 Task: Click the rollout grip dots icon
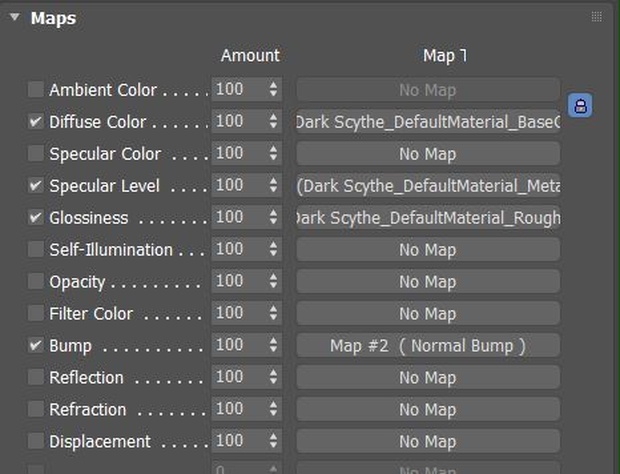pos(597,17)
